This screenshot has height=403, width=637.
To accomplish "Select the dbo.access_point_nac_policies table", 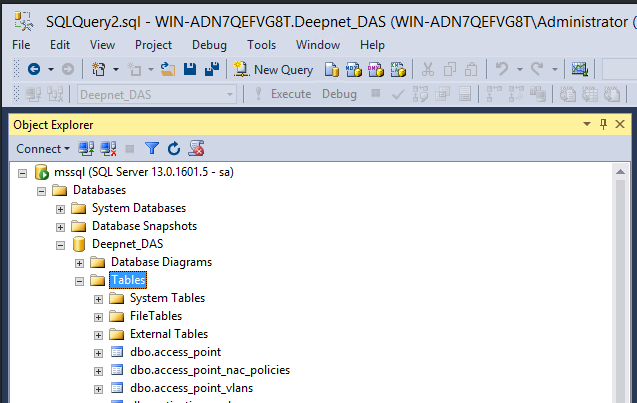I will click(x=210, y=370).
